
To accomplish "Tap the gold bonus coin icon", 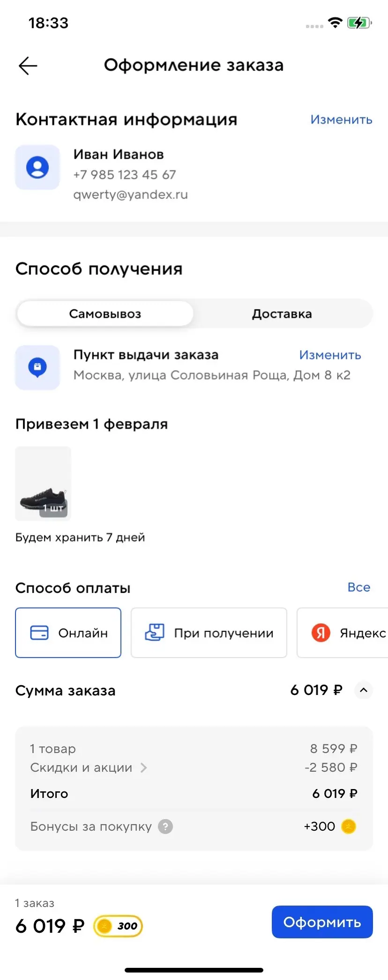I will point(348,826).
